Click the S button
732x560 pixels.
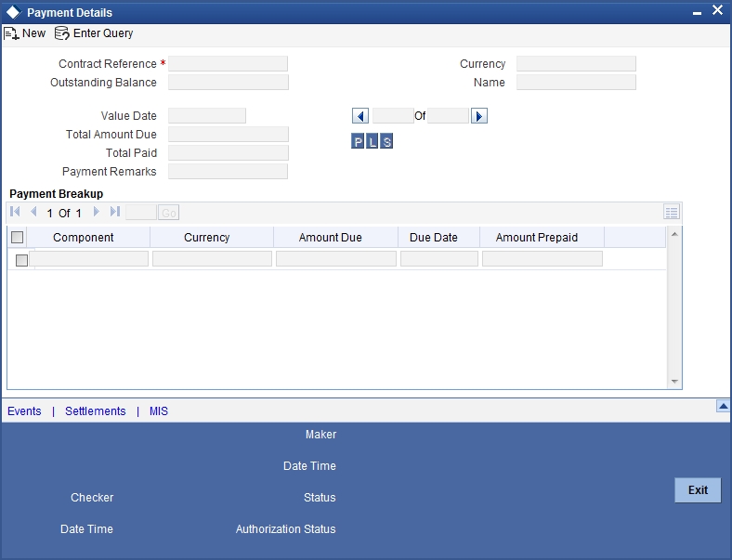(386, 141)
